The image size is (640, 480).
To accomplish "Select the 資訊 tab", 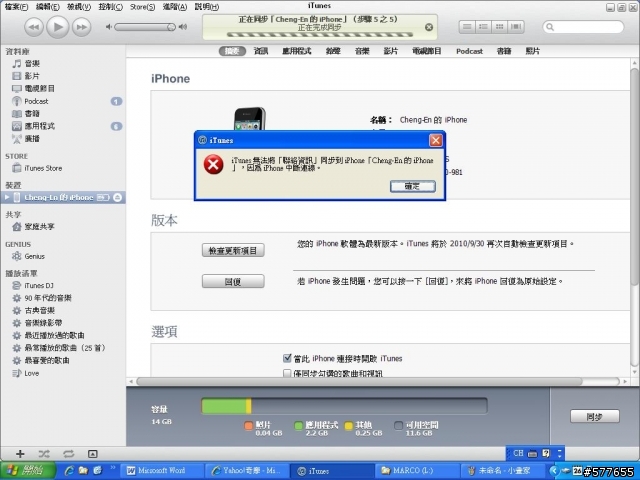I will point(261,51).
